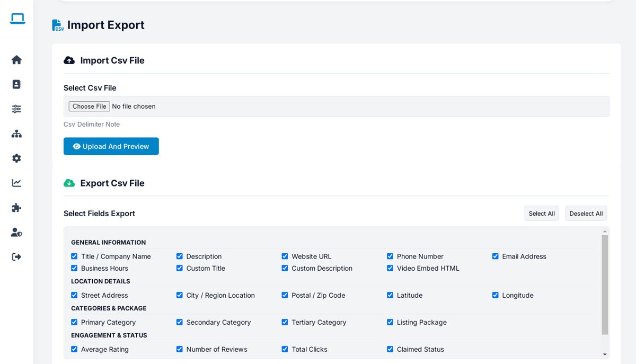Toggle the Listing Package checkbox
Viewport: 636px width, 364px height.
click(x=390, y=322)
